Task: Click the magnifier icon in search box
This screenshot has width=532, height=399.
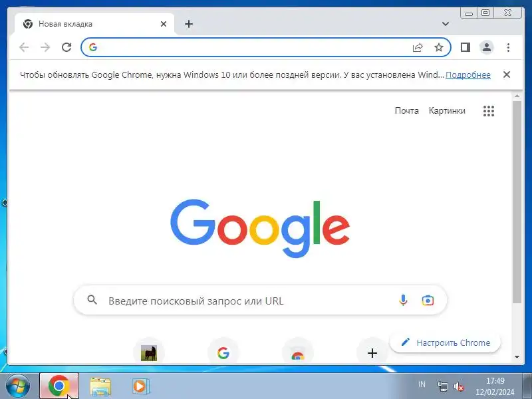Action: click(92, 300)
